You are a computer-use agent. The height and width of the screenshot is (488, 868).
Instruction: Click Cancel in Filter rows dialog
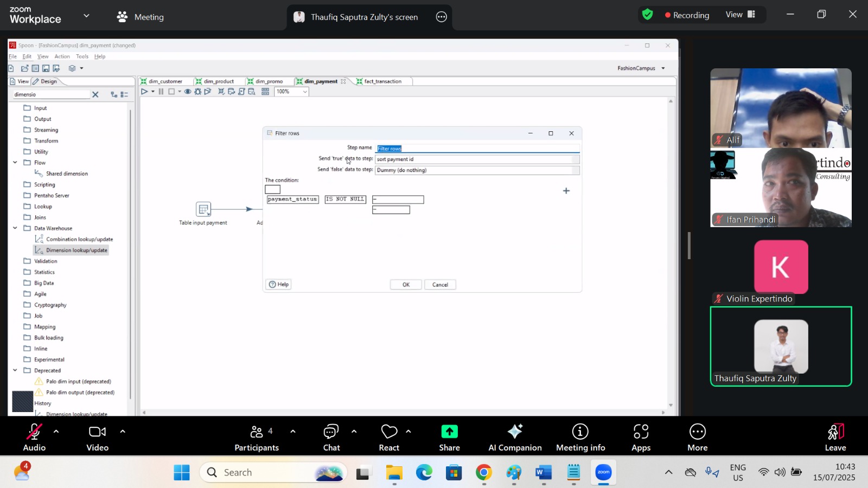440,285
